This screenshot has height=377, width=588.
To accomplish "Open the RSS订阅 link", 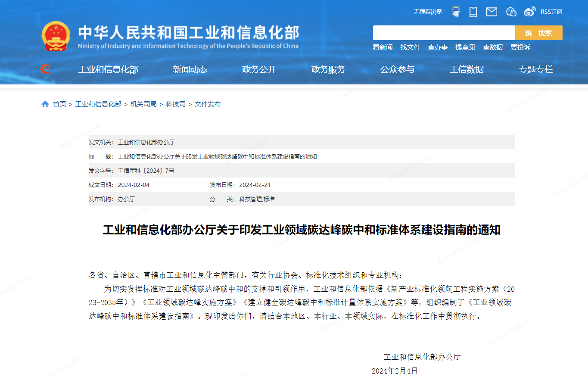I will coord(551,12).
